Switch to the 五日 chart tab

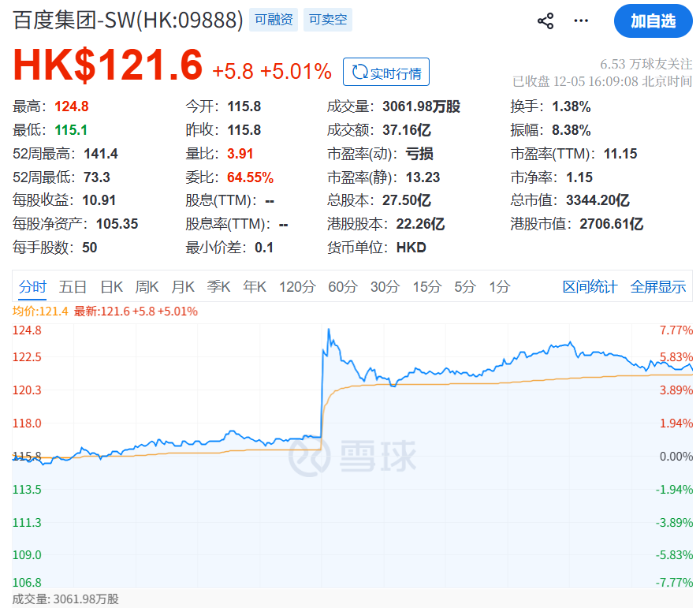coord(73,287)
